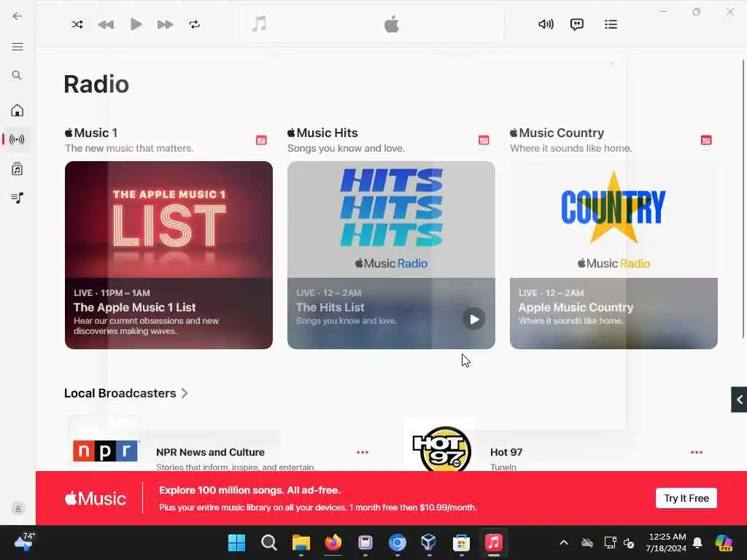The height and width of the screenshot is (560, 747).
Task: Select the Hot 97 station
Action: (506, 452)
